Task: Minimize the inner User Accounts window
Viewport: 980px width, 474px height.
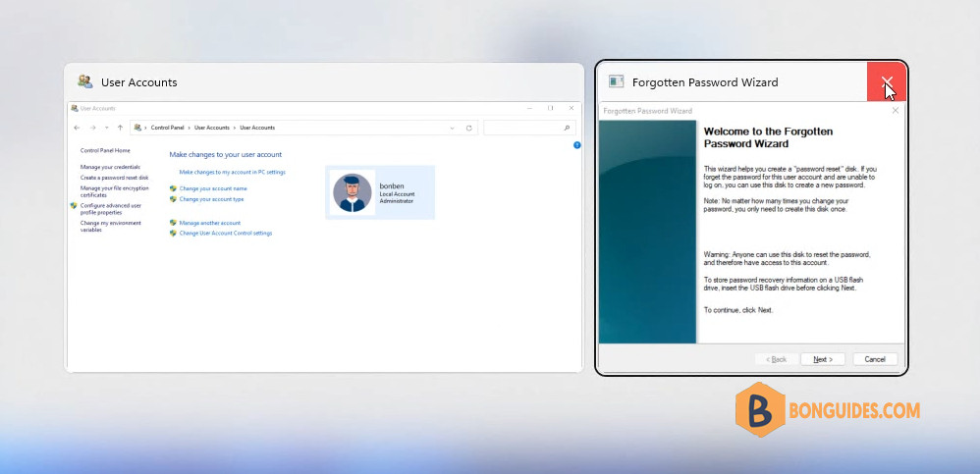Action: pyautogui.click(x=530, y=108)
